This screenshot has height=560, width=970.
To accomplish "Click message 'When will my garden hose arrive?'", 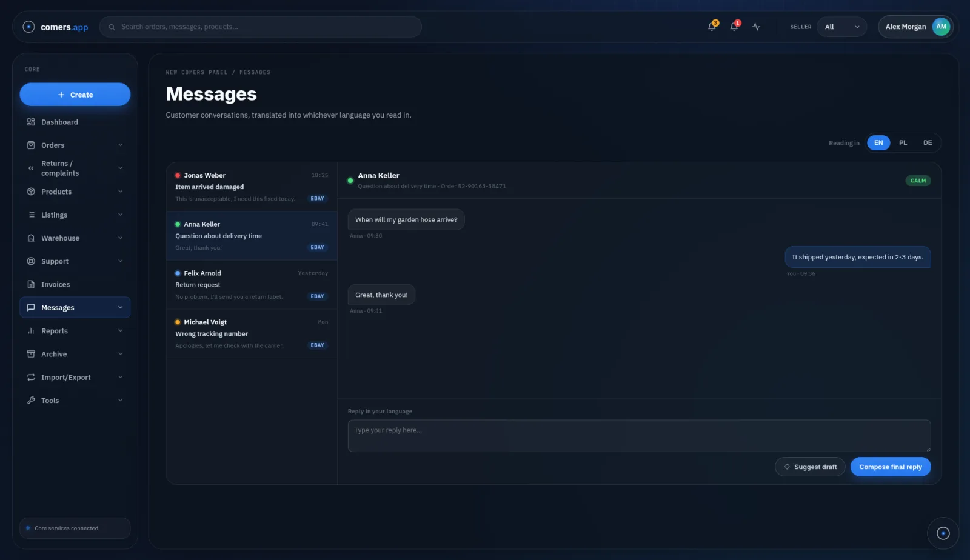I will point(406,219).
